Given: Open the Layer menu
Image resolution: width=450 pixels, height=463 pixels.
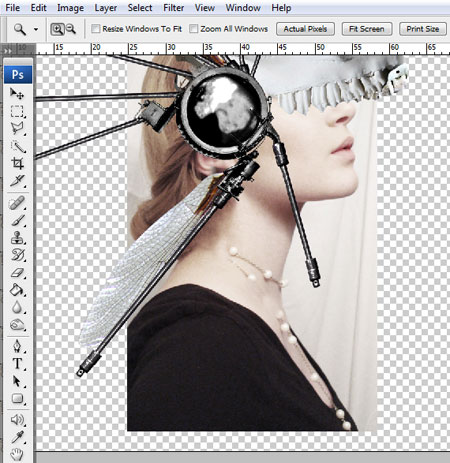Looking at the screenshot, I should click(105, 7).
